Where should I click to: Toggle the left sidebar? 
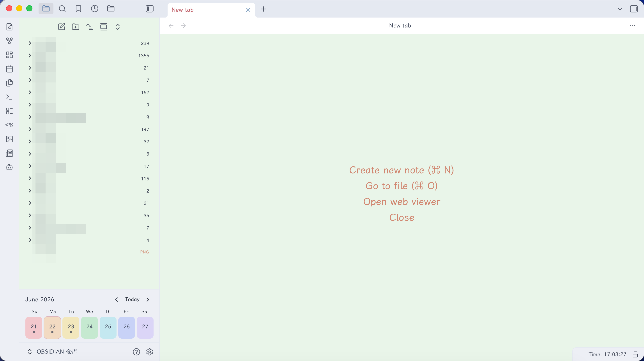(x=149, y=9)
